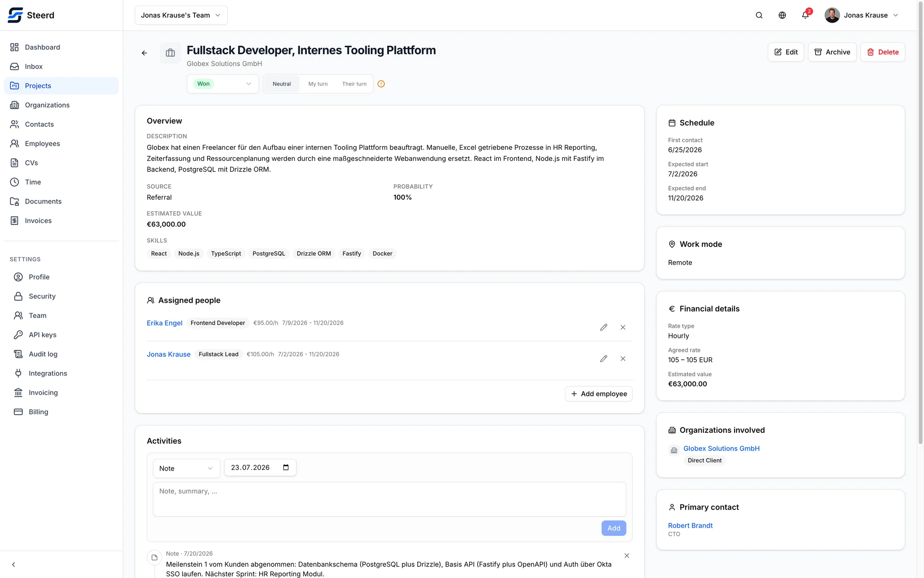Click the React skill tag
The height and width of the screenshot is (578, 924).
coord(159,253)
